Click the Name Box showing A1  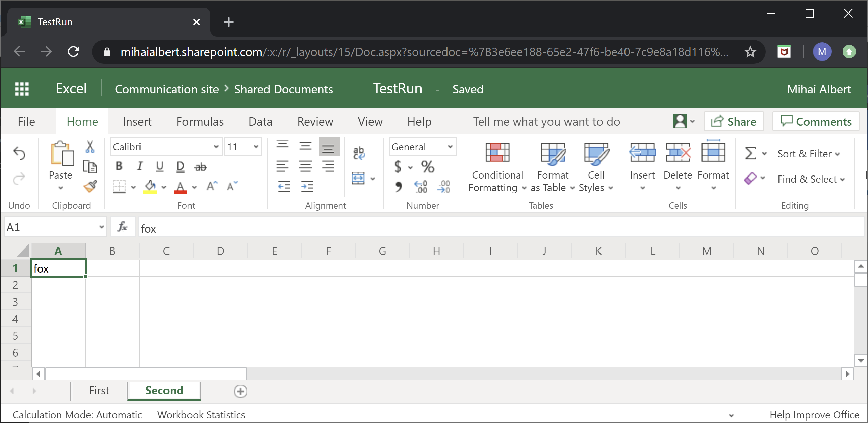click(x=51, y=227)
